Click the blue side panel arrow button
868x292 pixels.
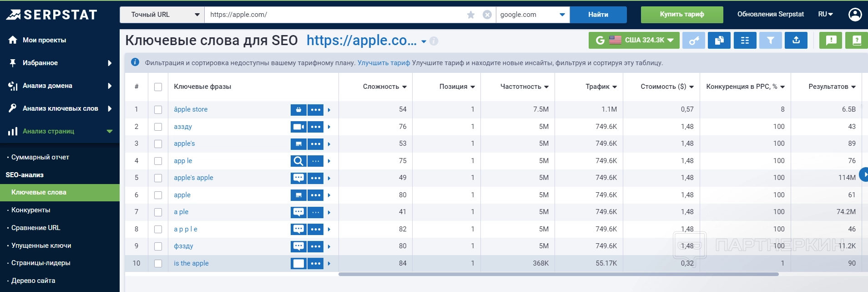(864, 174)
